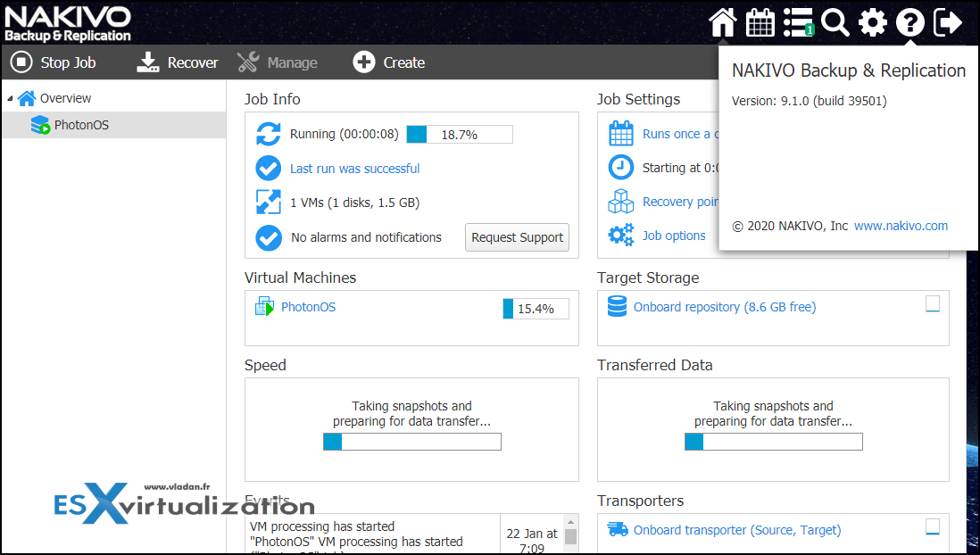
Task: Open the www.nakivo.com link
Action: coord(901,227)
